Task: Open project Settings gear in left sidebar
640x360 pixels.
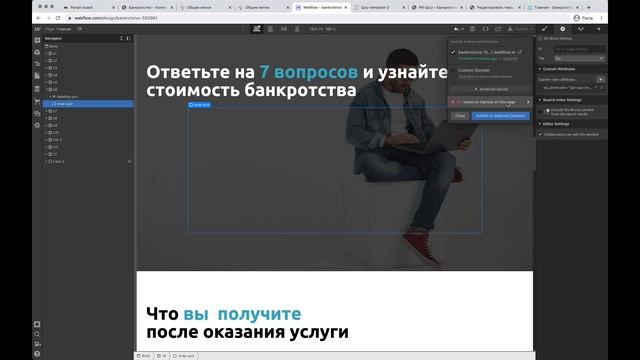Action: tap(37, 125)
